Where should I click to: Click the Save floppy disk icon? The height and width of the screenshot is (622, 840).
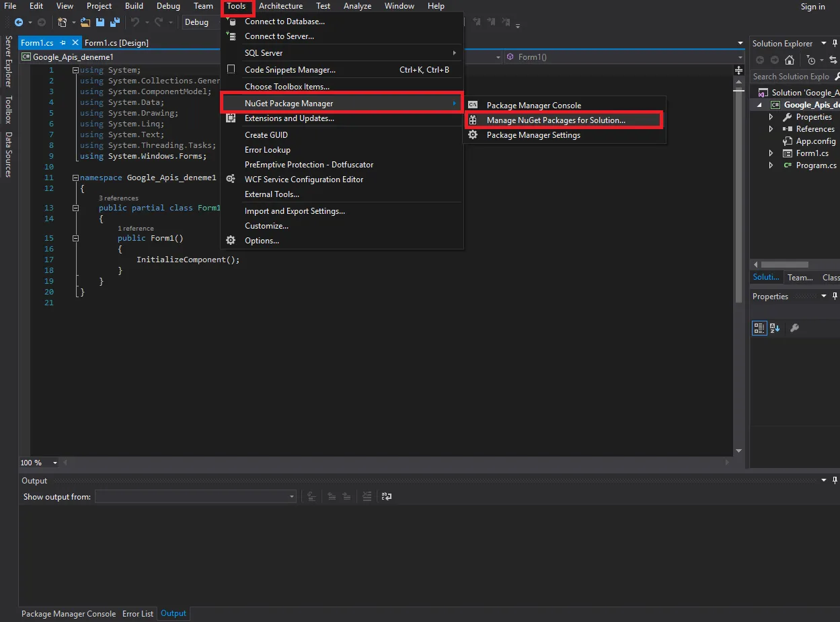coord(100,22)
